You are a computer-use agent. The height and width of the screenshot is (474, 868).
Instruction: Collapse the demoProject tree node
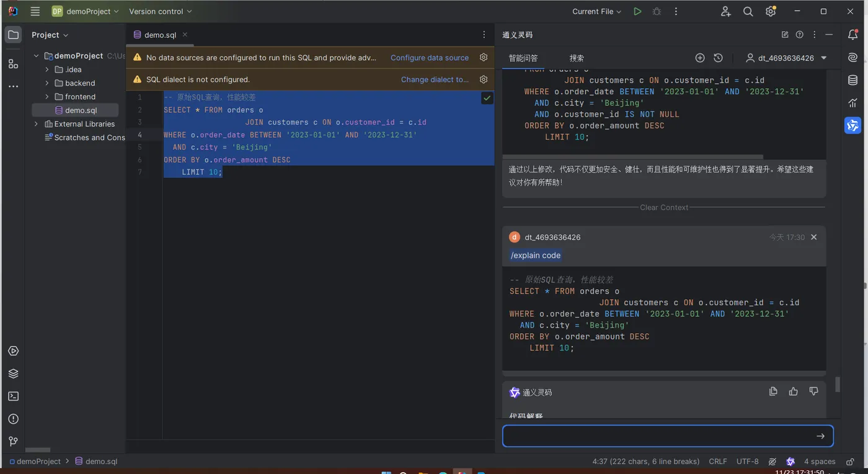37,56
